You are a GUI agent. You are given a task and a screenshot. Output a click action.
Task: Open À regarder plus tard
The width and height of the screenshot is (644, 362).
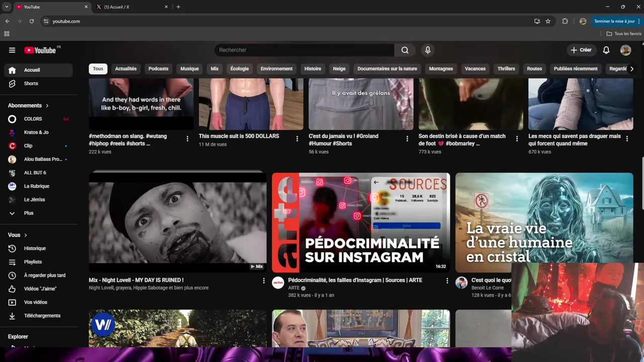tap(38, 276)
